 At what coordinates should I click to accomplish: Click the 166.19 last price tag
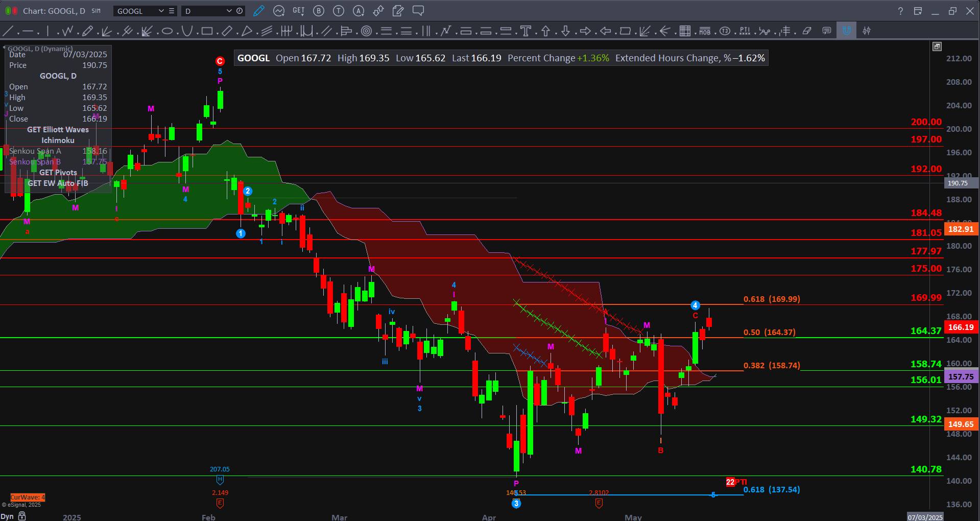click(x=961, y=327)
